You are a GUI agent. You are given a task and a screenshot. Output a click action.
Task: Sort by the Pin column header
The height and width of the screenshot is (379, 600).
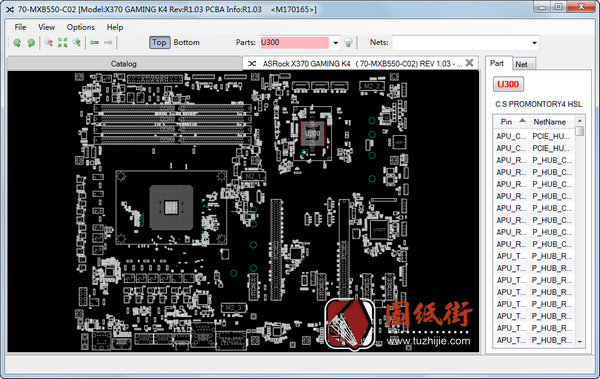[512, 122]
